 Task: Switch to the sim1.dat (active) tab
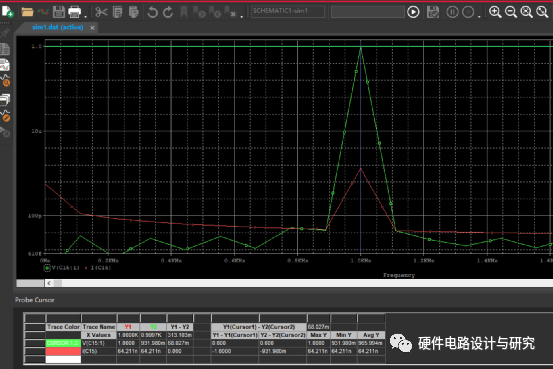[x=58, y=27]
